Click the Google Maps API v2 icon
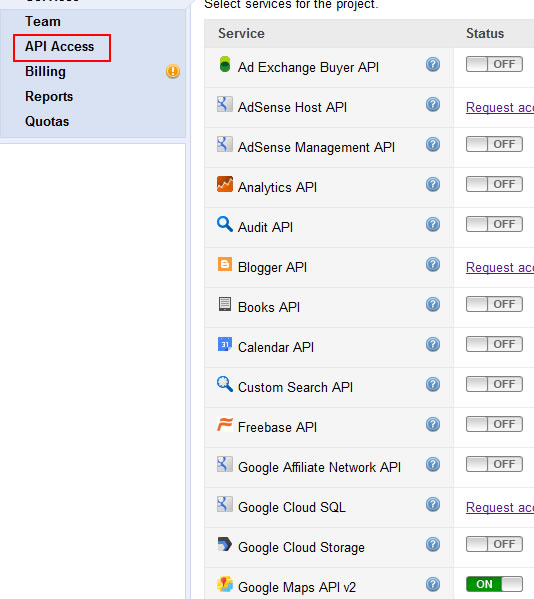 [x=225, y=584]
